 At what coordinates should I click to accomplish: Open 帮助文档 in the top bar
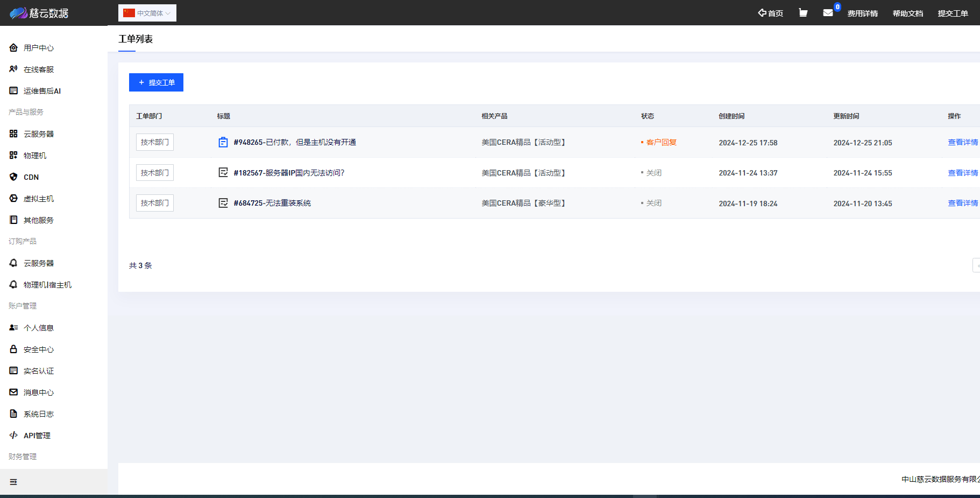[908, 13]
